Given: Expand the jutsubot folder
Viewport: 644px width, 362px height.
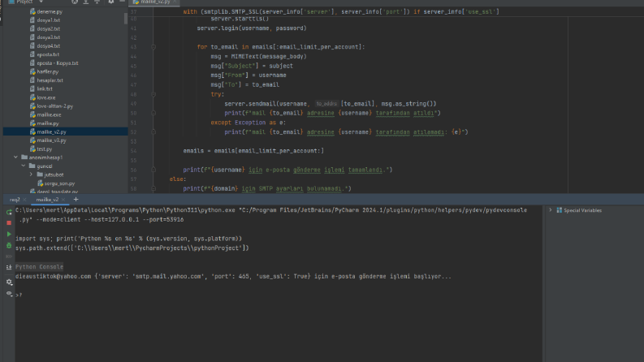Looking at the screenshot, I should coord(31,175).
